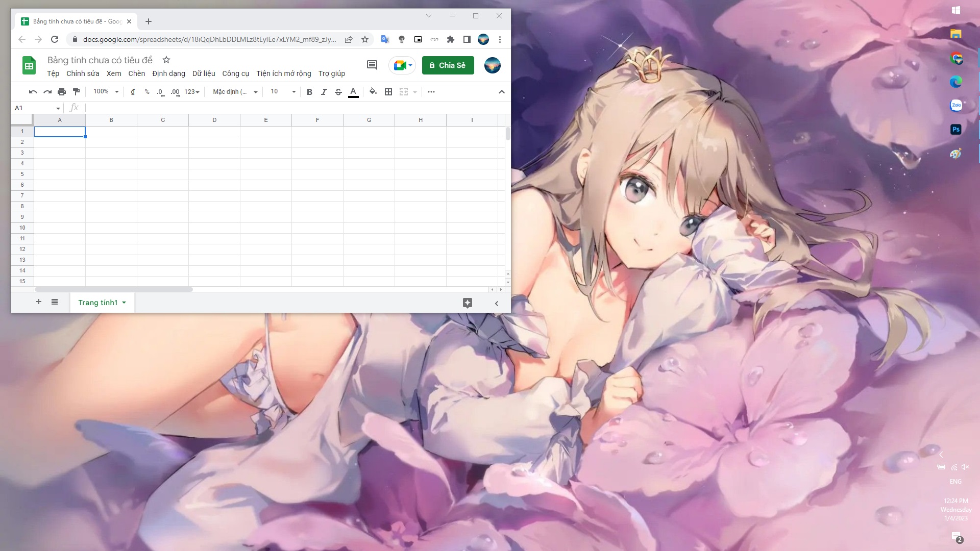This screenshot has width=980, height=551.
Task: Add a new sheet with the plus button
Action: pyautogui.click(x=39, y=302)
